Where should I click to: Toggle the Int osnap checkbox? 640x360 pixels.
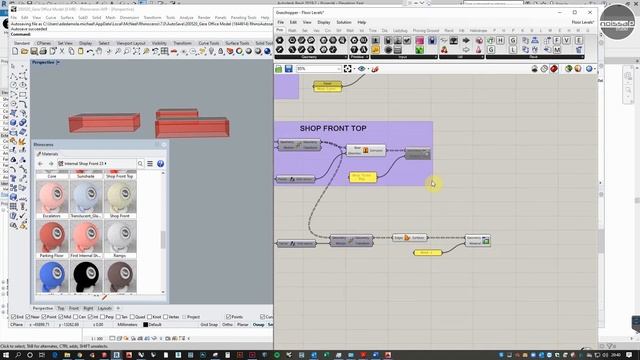coord(90,317)
